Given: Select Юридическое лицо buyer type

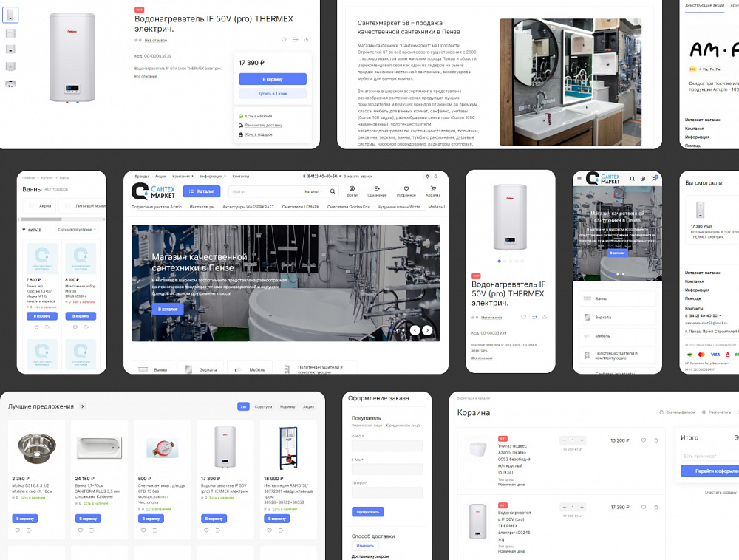Looking at the screenshot, I should tap(403, 426).
